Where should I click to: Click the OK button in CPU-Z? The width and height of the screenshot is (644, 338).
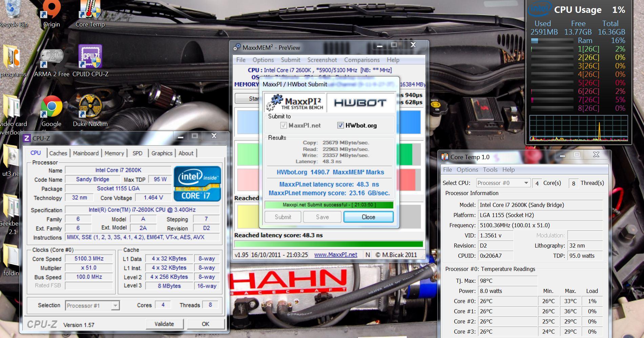[x=205, y=324]
